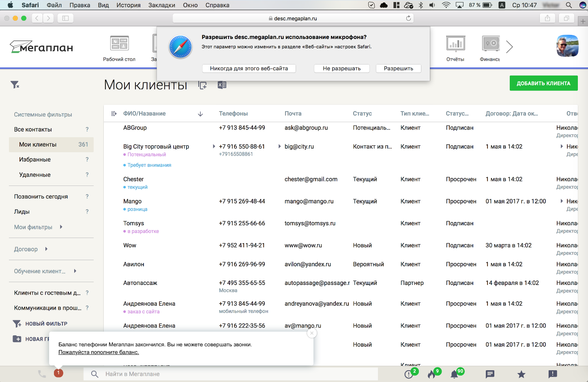The width and height of the screenshot is (588, 382).
Task: Click ДОБАВИТЬ КЛИЕНТА button
Action: click(543, 83)
